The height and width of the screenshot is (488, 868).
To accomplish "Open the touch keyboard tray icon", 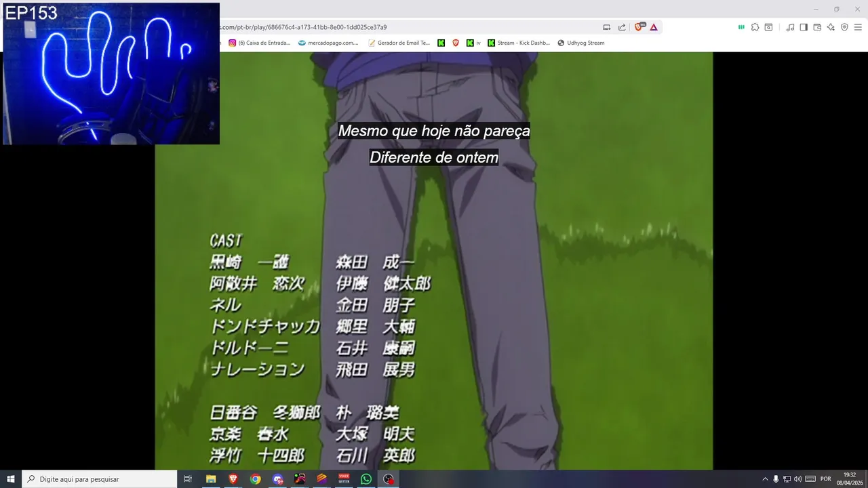I will [810, 479].
